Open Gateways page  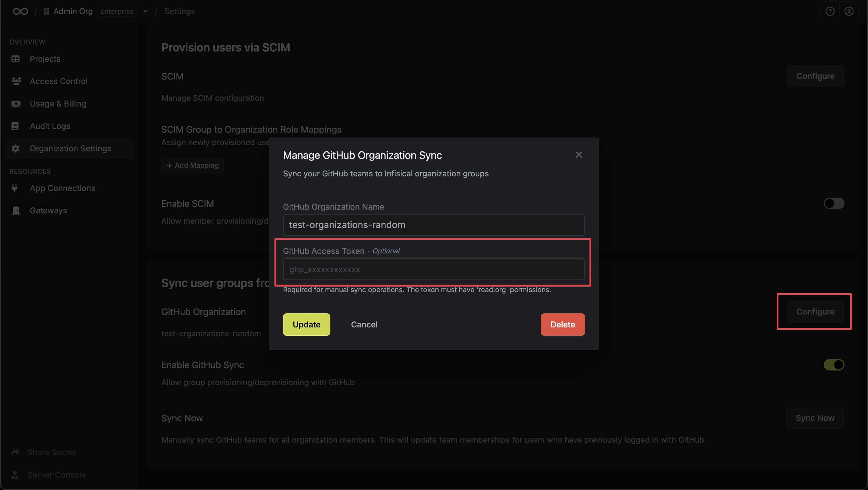tap(69, 211)
